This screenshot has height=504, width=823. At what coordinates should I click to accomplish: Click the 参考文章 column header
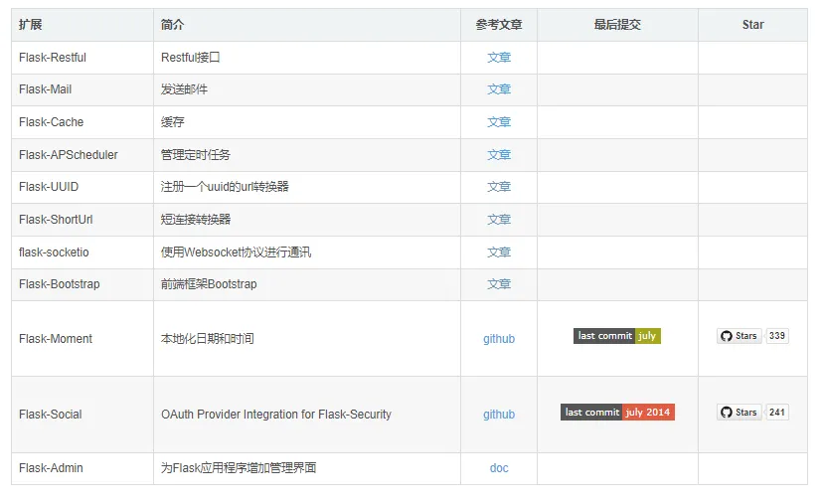[499, 25]
